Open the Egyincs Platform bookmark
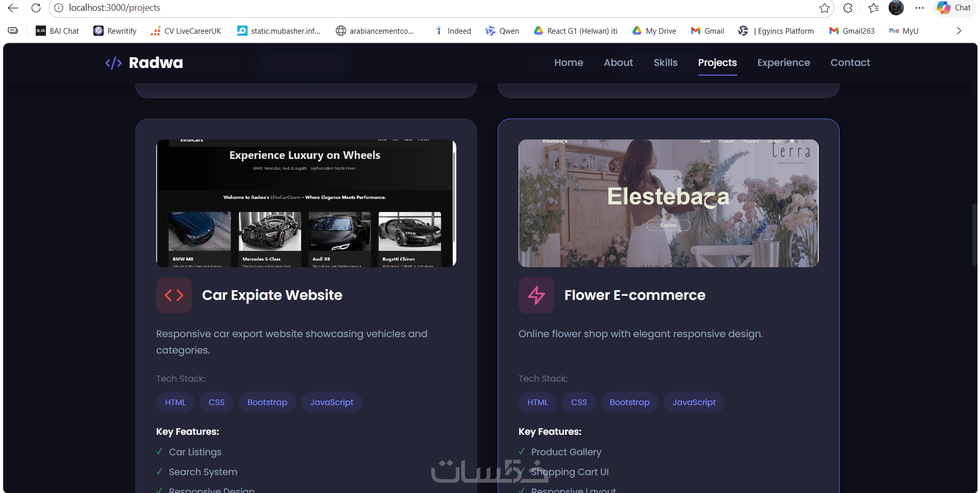 pos(776,31)
